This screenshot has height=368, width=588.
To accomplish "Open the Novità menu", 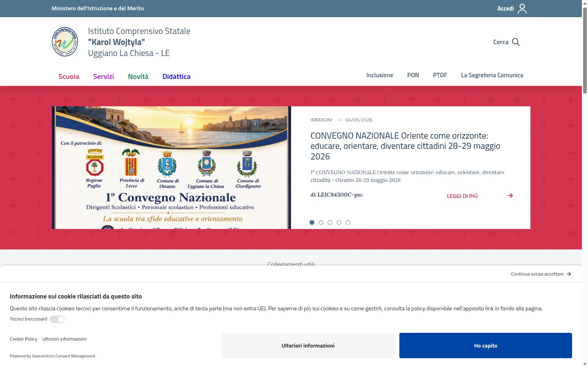I will pos(138,76).
